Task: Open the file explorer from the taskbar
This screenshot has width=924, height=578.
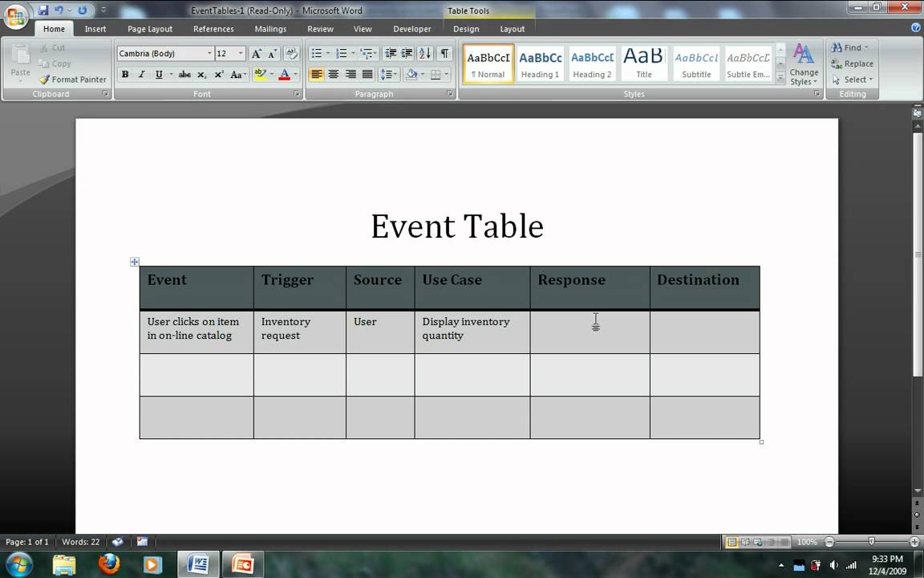Action: (64, 564)
